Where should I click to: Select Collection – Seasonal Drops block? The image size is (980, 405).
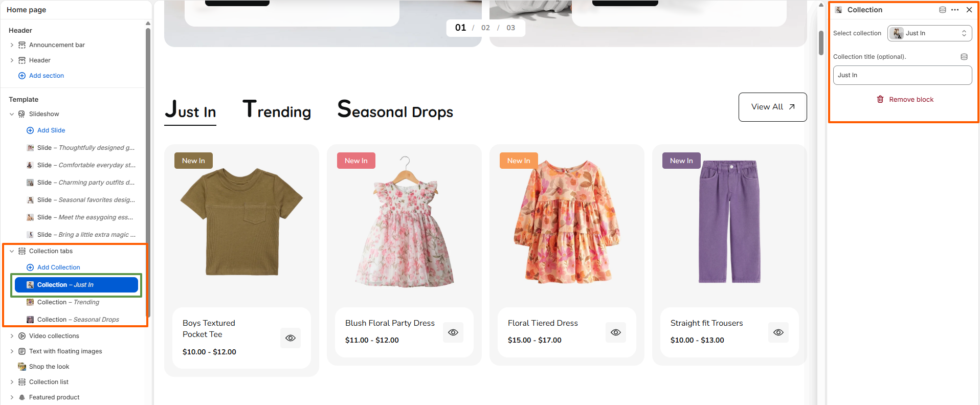[76, 320]
